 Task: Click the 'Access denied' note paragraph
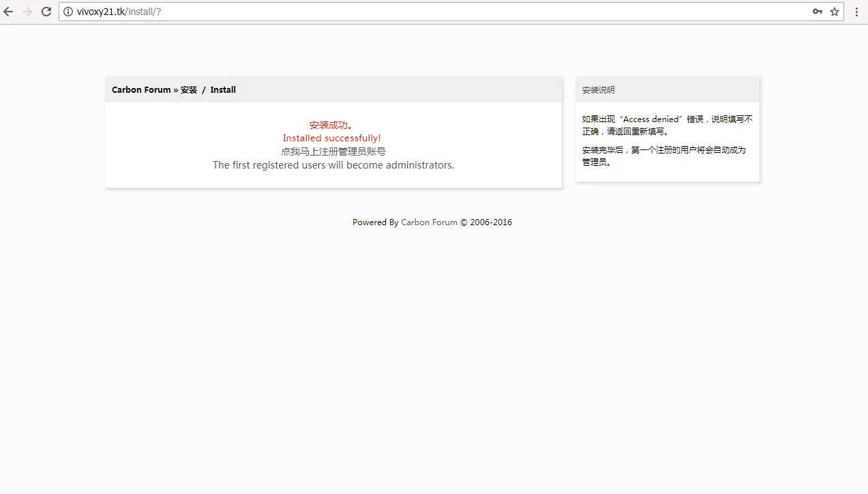(x=668, y=126)
